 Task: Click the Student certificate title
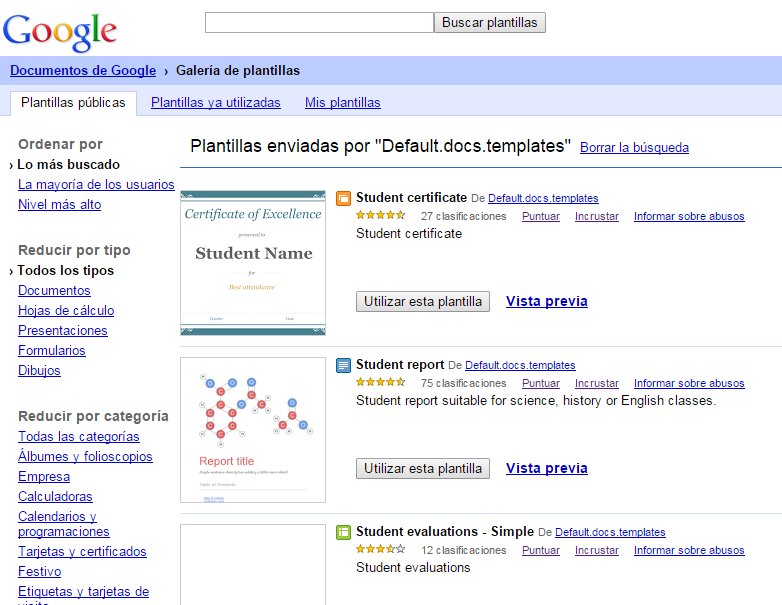411,198
